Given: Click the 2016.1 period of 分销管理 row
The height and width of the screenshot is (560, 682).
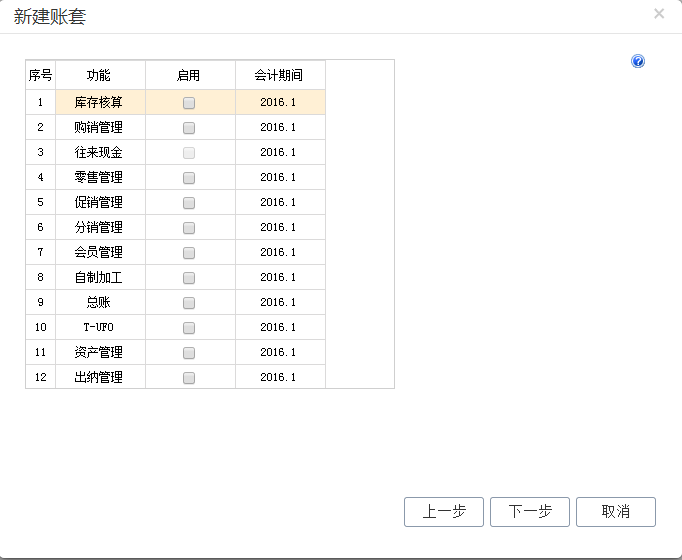Looking at the screenshot, I should click(281, 227).
